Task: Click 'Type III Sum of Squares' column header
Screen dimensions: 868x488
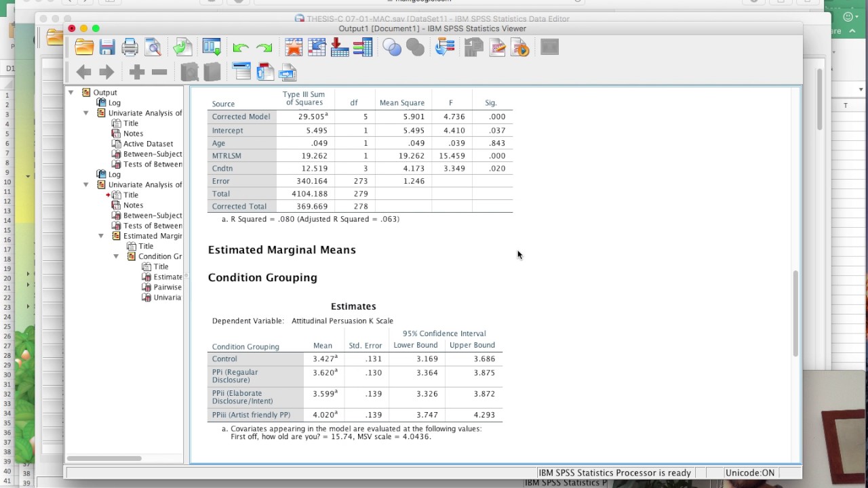Action: (x=304, y=98)
